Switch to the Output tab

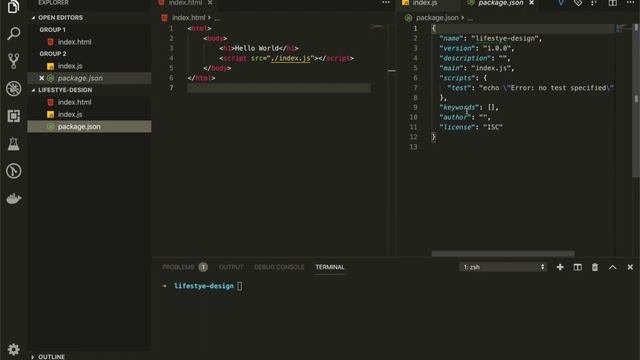point(231,267)
